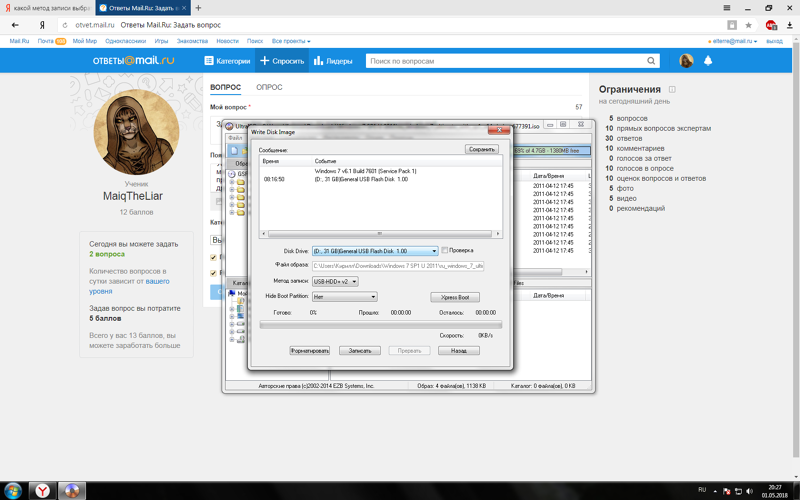The image size is (800, 500).
Task: Open the Почта link in top bar
Action: point(45,41)
